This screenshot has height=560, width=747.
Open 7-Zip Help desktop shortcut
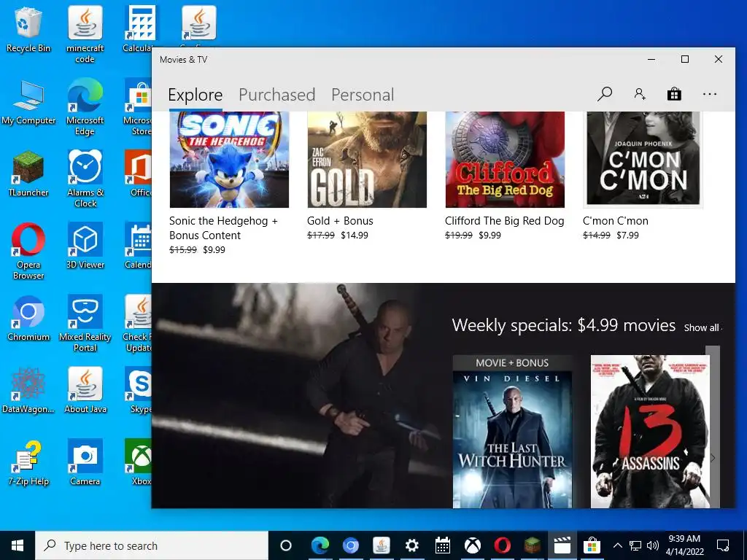pos(28,463)
